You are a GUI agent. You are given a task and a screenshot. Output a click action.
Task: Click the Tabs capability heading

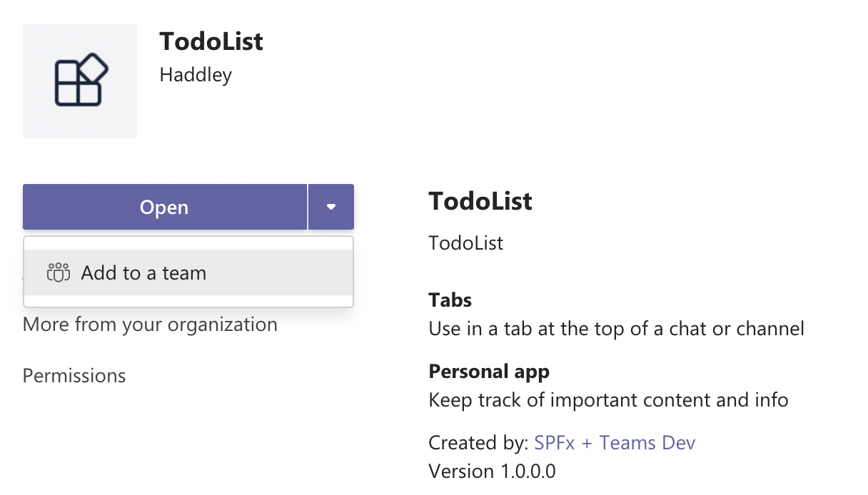(450, 300)
